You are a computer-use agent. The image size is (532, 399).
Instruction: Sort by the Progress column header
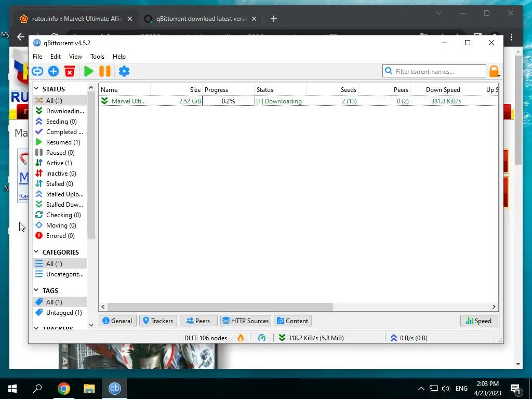229,89
